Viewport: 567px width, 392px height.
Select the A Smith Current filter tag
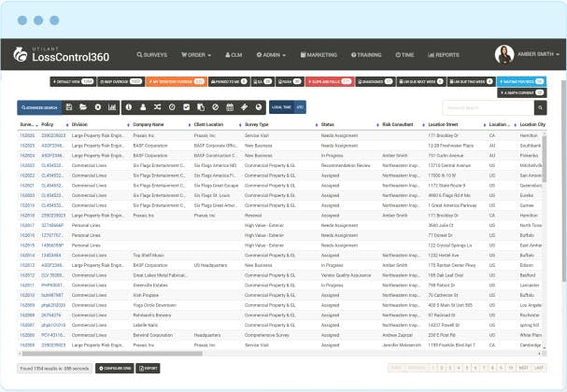coord(522,92)
